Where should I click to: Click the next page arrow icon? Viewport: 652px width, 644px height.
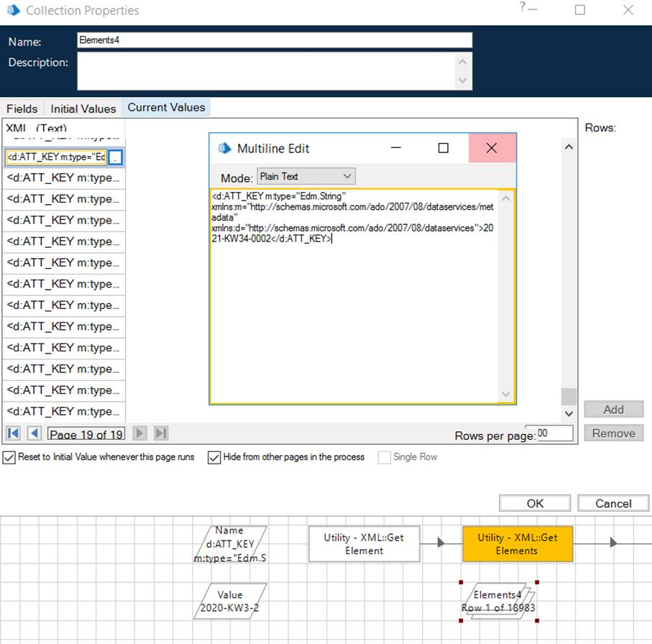point(140,433)
